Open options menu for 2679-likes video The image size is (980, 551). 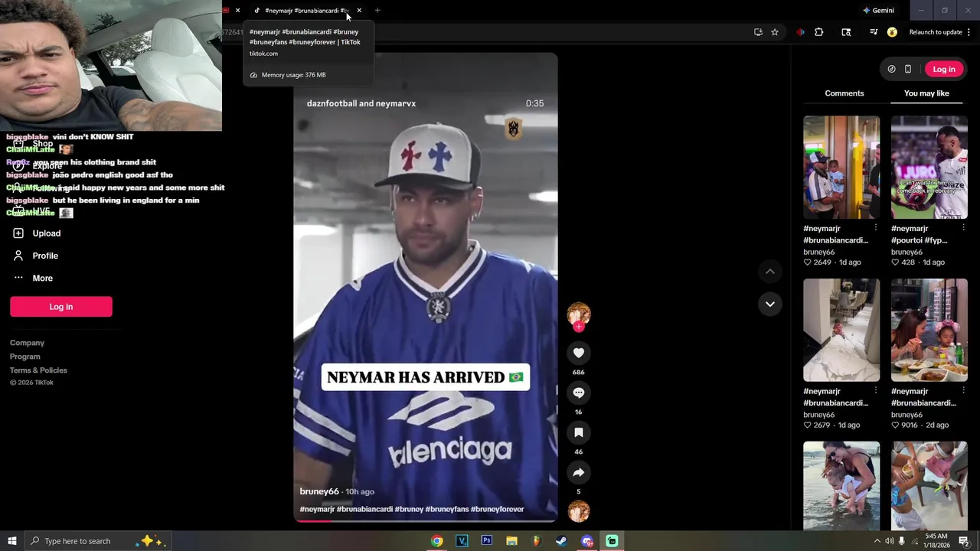coord(876,391)
